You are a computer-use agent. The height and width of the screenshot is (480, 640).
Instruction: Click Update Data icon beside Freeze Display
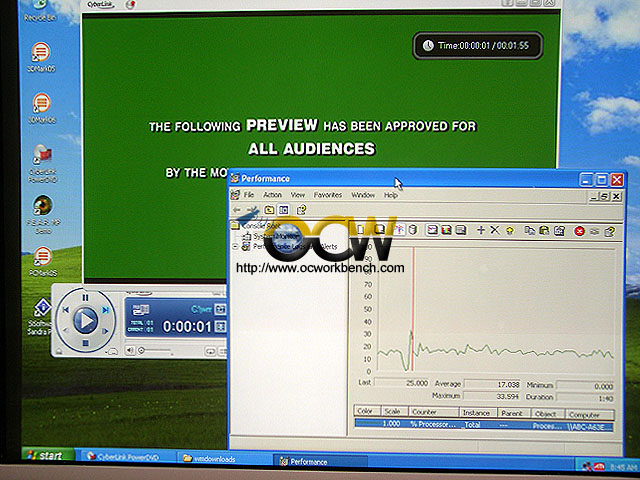[594, 231]
